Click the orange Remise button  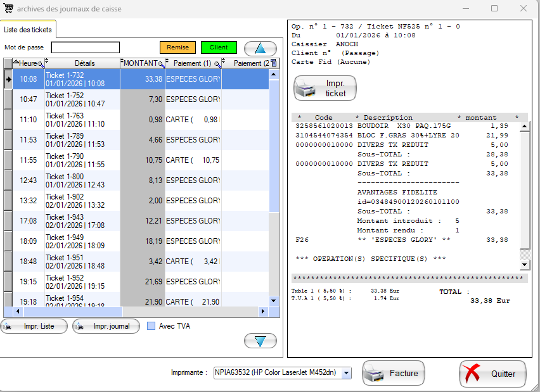(x=177, y=47)
